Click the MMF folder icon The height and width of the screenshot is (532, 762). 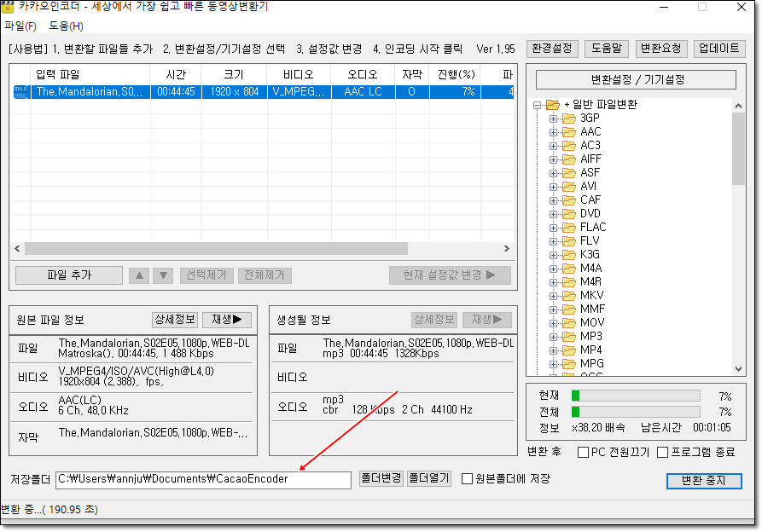tap(568, 309)
